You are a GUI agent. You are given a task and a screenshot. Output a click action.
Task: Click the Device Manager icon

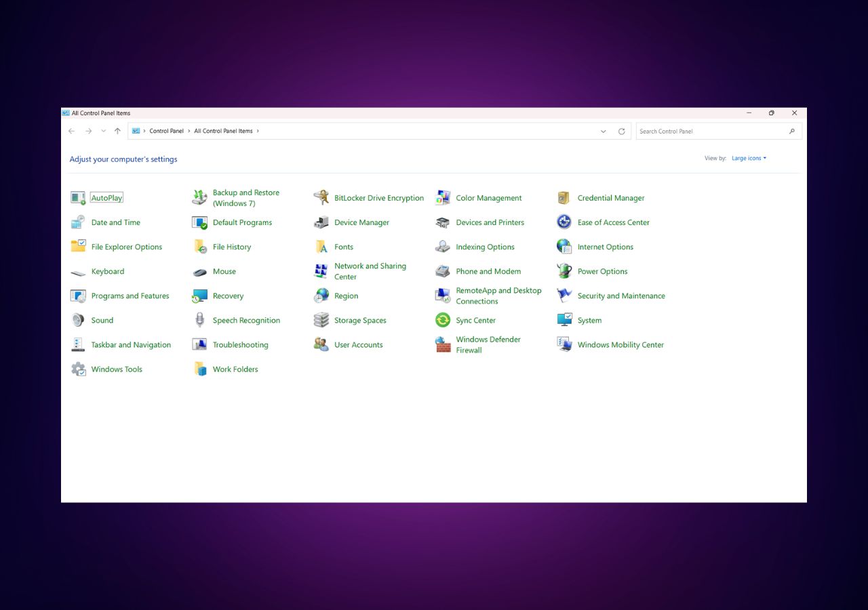321,222
